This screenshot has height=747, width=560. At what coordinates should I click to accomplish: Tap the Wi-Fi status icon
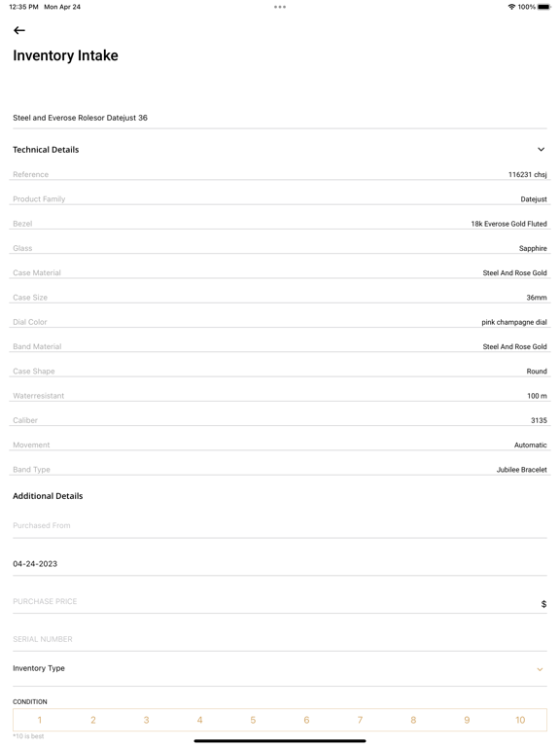pyautogui.click(x=512, y=7)
